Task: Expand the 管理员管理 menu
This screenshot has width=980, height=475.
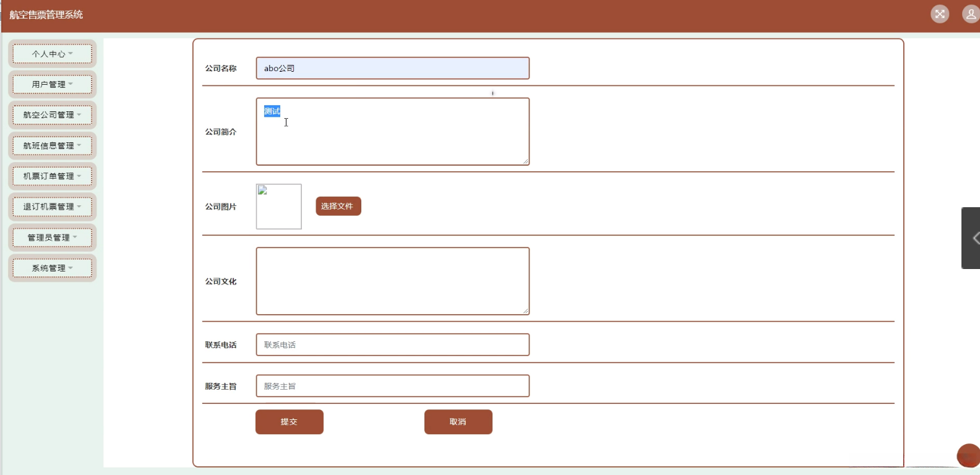Action: 53,237
